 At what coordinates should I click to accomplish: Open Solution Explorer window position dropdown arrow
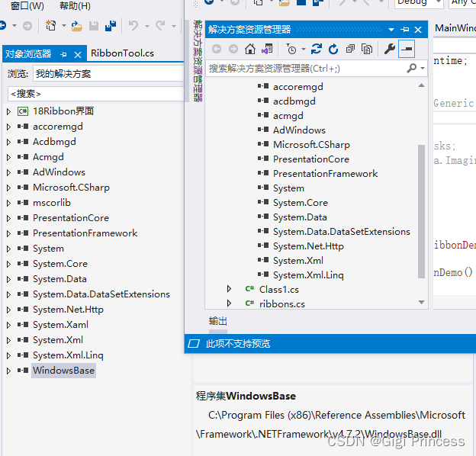click(391, 30)
